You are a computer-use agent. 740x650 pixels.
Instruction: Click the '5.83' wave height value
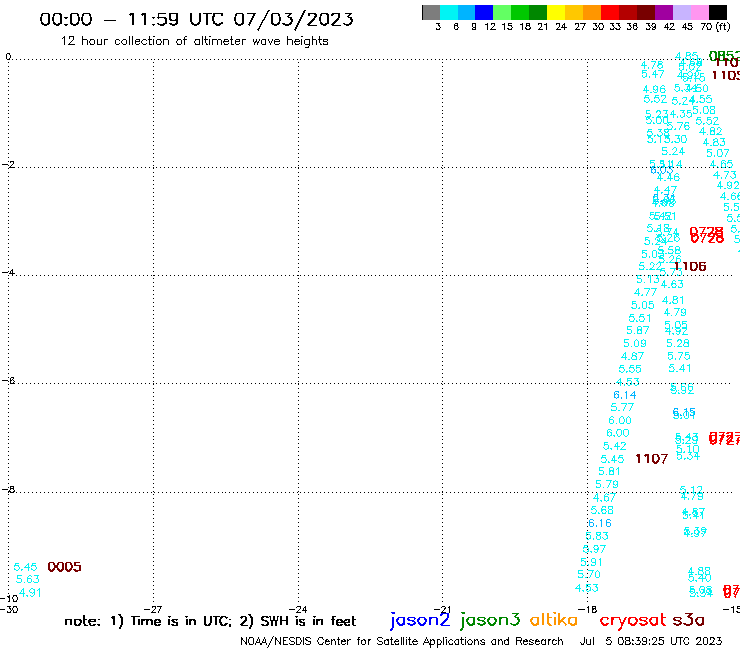point(597,536)
